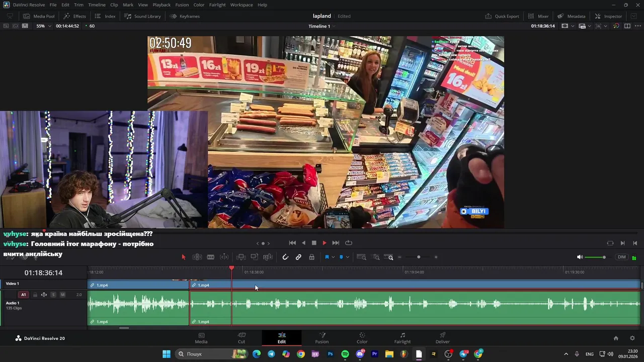Viewport: 644px width, 362px height.
Task: Click the Insert Clip timeline icon
Action: (x=241, y=257)
